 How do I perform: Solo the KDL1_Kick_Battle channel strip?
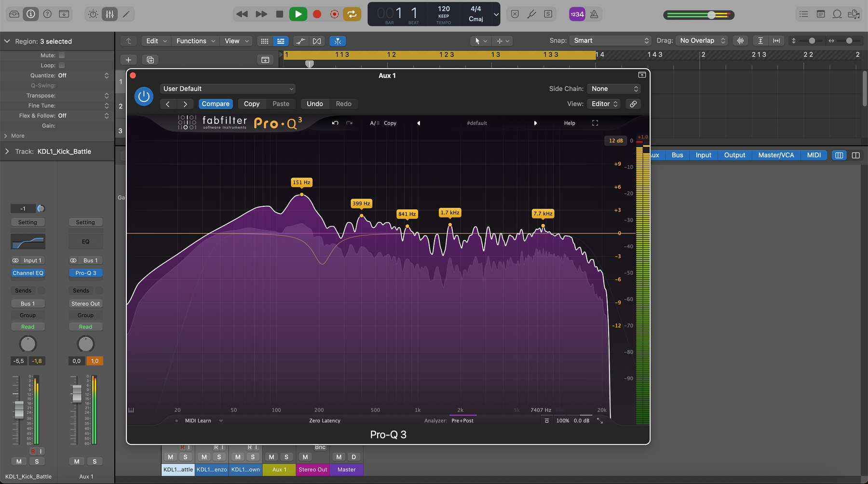tap(37, 461)
